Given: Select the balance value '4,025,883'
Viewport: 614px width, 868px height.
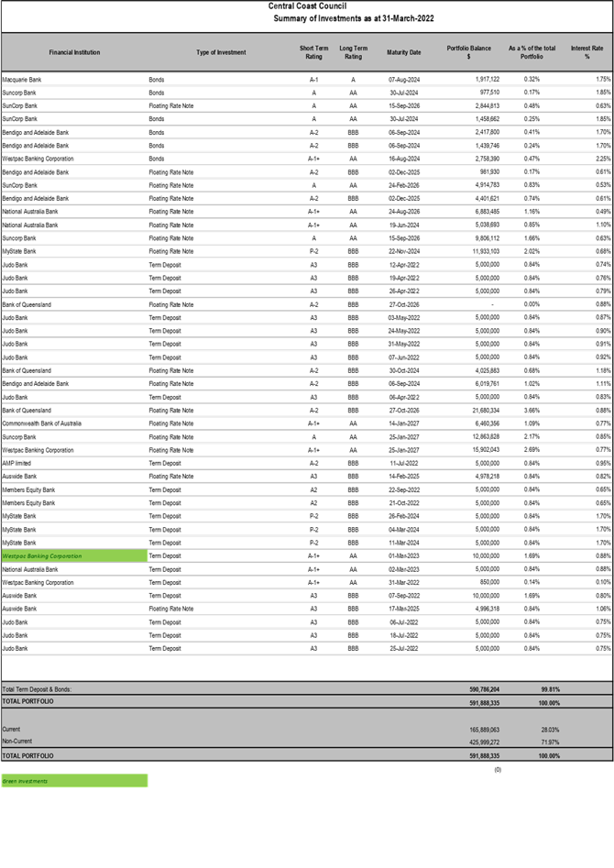Looking at the screenshot, I should 488,370.
